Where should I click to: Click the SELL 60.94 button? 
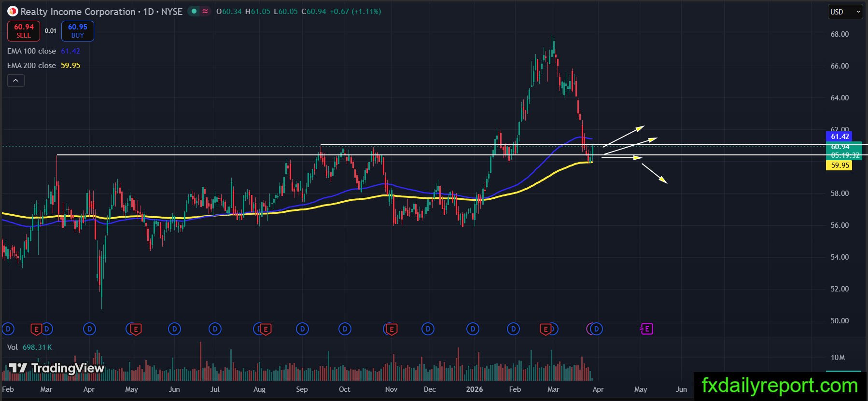24,31
